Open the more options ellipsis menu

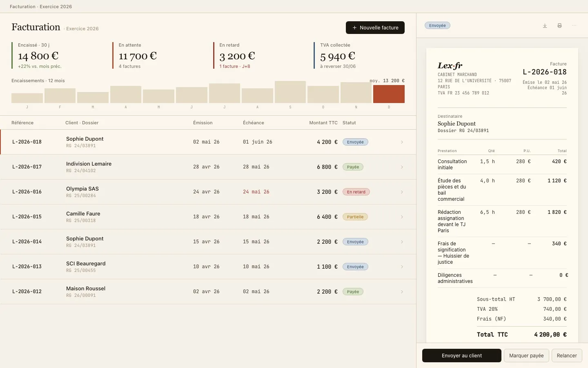click(574, 26)
